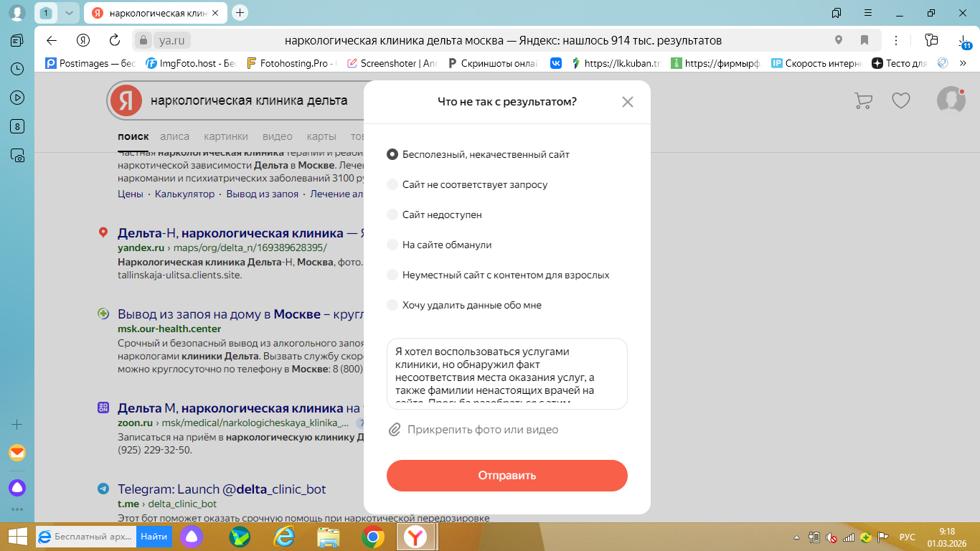Reload the current page
Viewport: 980px width, 551px height.
[x=115, y=40]
